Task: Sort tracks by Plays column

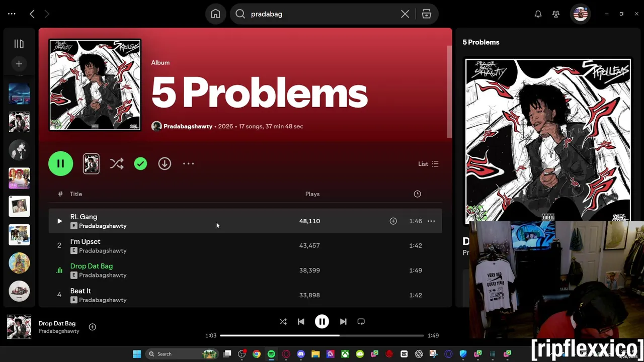Action: pos(312,194)
